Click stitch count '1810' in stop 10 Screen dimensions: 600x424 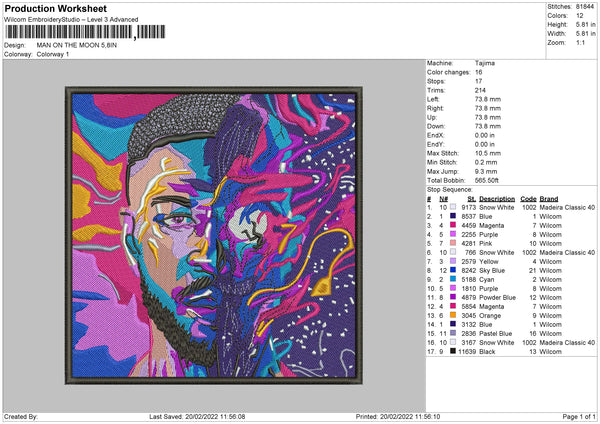click(x=468, y=289)
